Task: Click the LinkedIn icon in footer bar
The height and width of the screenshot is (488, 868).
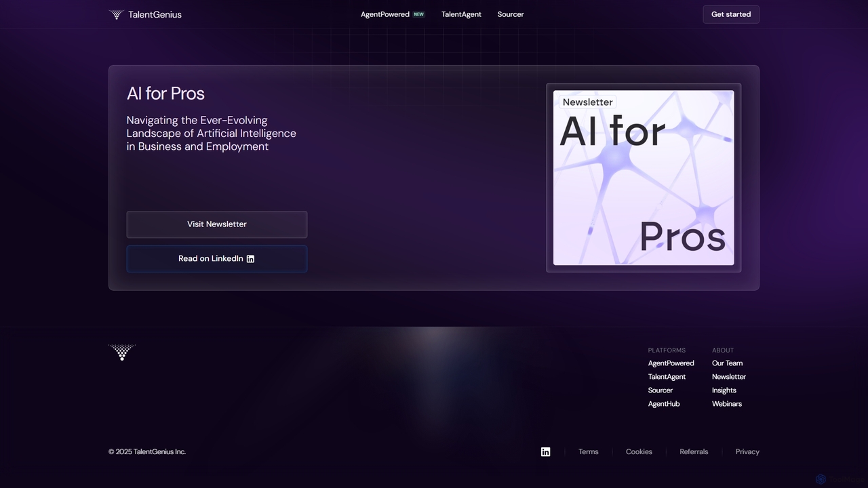Action: pos(545,452)
